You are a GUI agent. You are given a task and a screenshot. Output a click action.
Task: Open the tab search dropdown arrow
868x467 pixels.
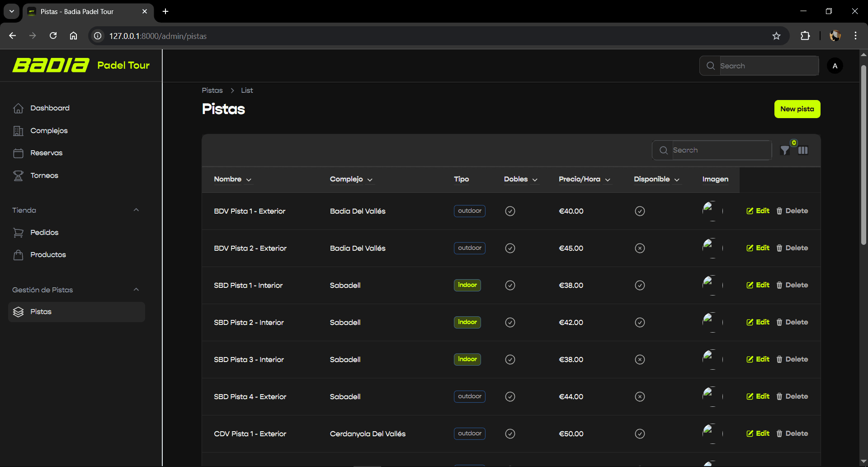[x=12, y=11]
